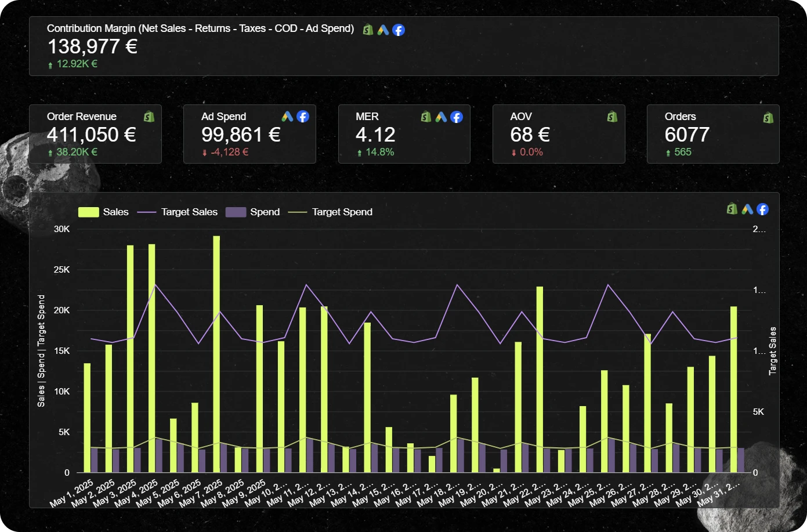The image size is (807, 532).
Task: Click the Shopify icon on the Orders card
Action: tap(768, 117)
